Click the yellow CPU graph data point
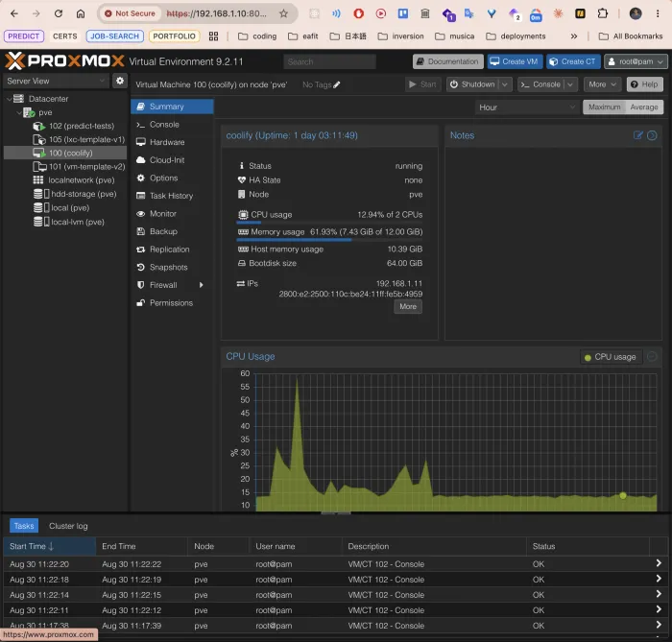 point(623,495)
